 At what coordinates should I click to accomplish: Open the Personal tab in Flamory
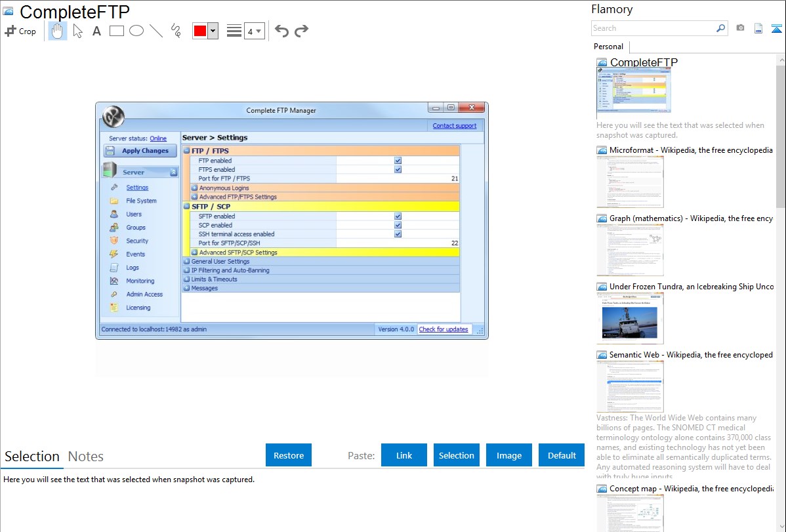(609, 47)
